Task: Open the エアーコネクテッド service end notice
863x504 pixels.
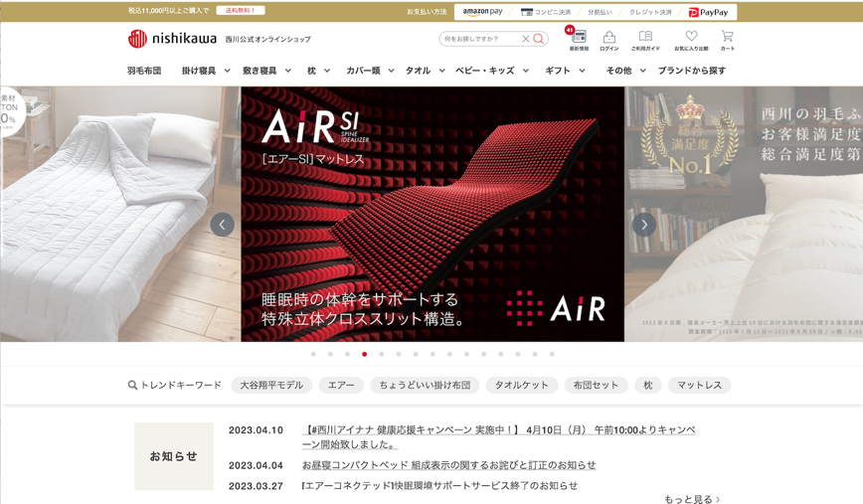Action: tap(439, 486)
